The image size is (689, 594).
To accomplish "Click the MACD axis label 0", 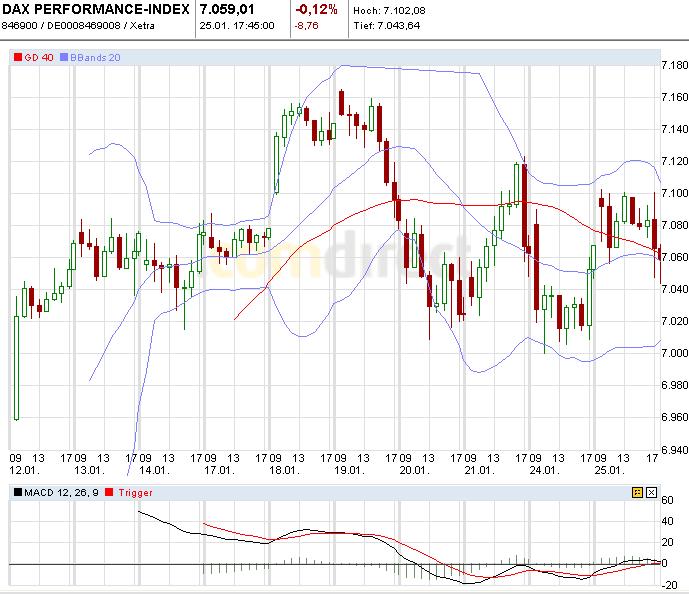I will (665, 564).
